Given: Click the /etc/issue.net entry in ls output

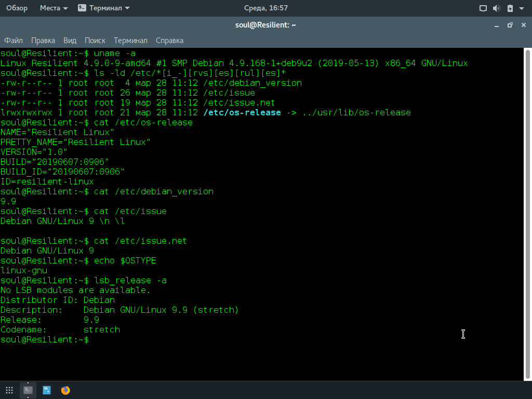Looking at the screenshot, I should pyautogui.click(x=239, y=103).
